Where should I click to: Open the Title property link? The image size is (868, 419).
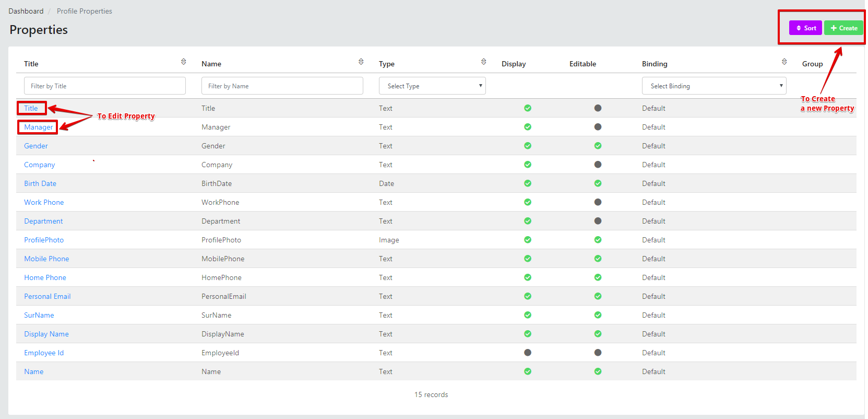tap(31, 108)
